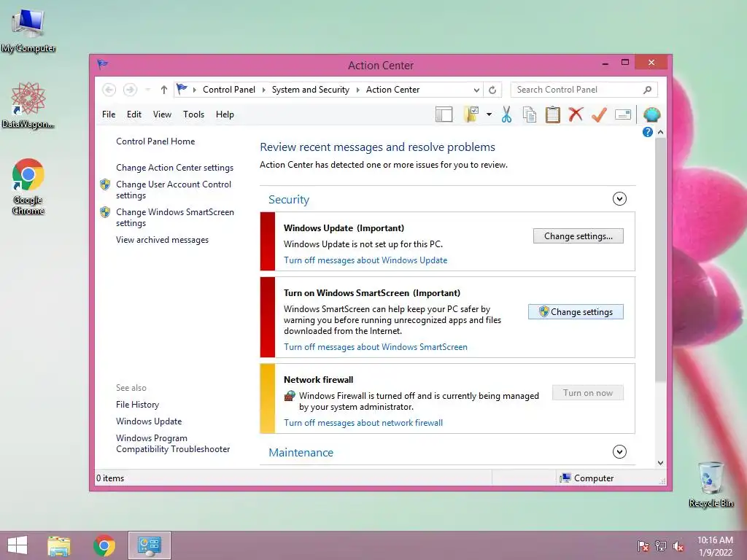Screen dimensions: 747x560
Task: Click the muted volume tray icon
Action: [678, 546]
